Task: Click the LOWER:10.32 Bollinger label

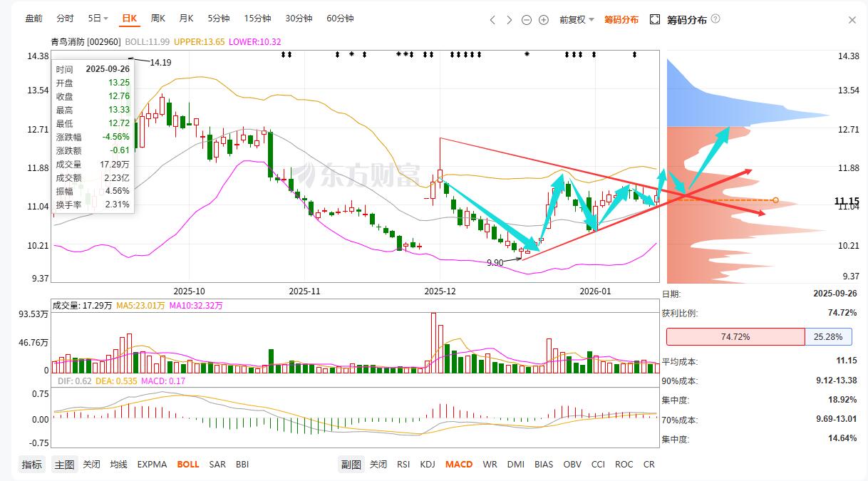Action: tap(255, 42)
